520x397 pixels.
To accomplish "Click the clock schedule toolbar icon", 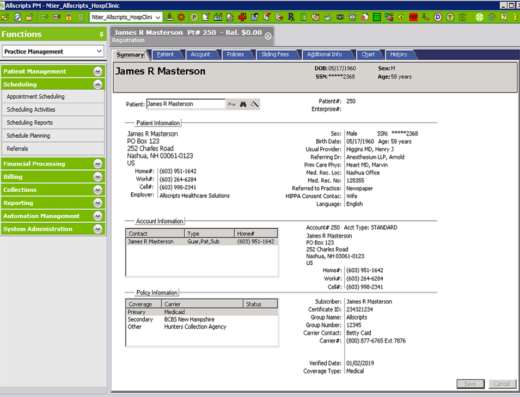I will [315, 17].
